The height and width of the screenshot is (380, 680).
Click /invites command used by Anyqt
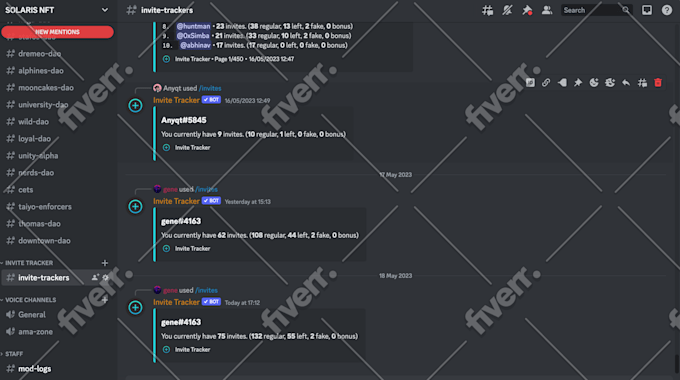[x=210, y=88]
